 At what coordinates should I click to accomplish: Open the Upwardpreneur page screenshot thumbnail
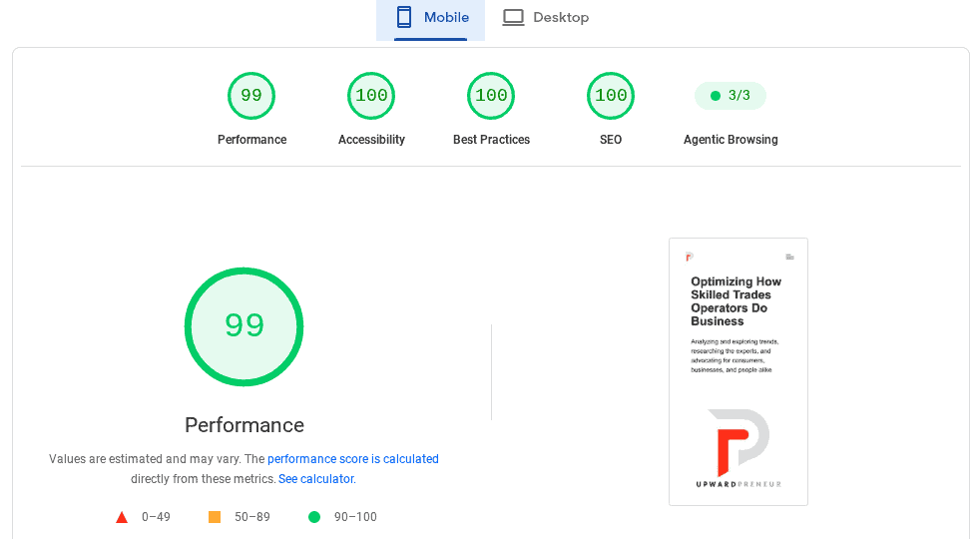[x=738, y=371]
